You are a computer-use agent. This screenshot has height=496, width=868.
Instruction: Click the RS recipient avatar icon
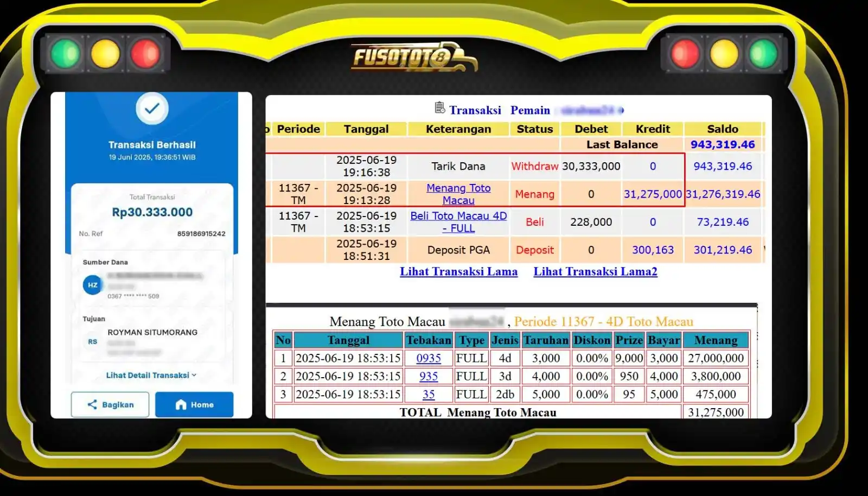pyautogui.click(x=93, y=342)
